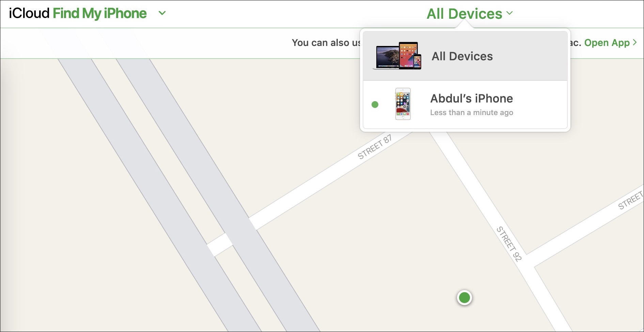644x332 pixels.
Task: Click "Less than a minute ago" status text
Action: click(x=472, y=113)
